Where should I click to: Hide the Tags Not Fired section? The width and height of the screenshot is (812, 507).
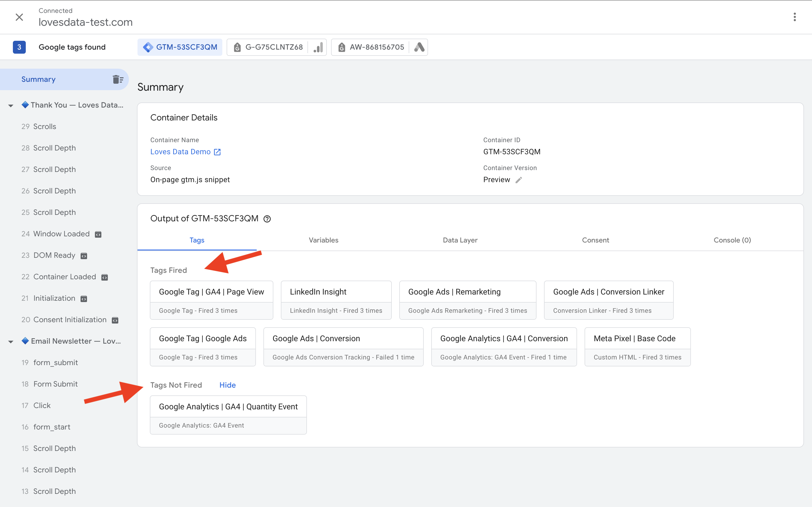[227, 385]
